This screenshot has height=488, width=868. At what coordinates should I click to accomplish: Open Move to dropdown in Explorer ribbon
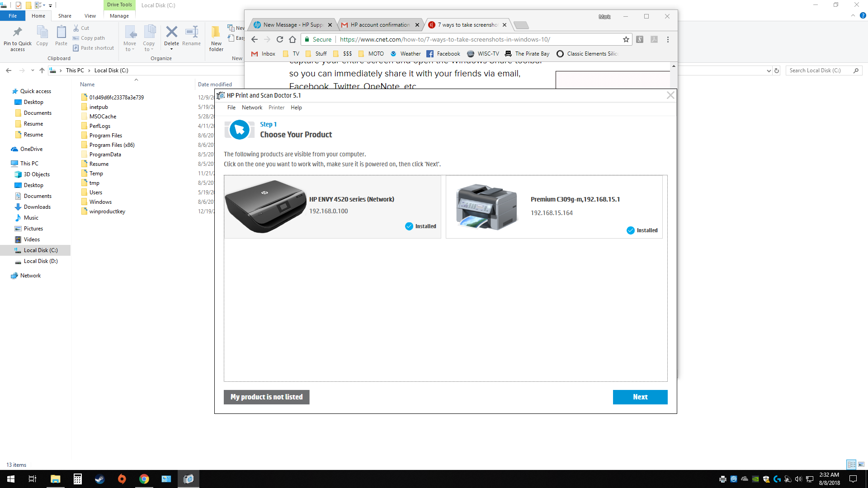point(130,39)
